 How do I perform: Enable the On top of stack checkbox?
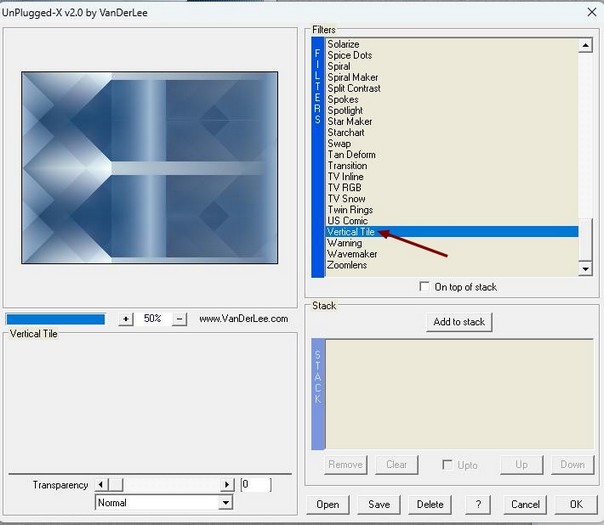pos(426,287)
